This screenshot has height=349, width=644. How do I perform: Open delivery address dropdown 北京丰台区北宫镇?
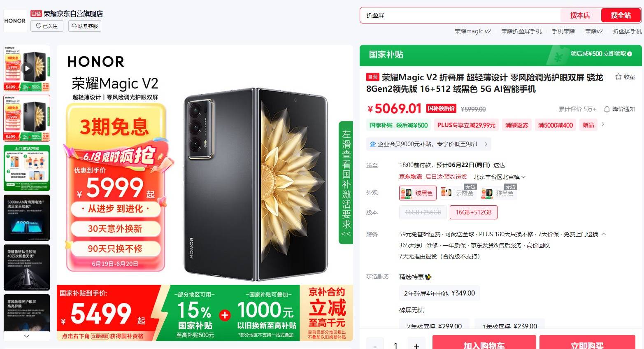499,177
